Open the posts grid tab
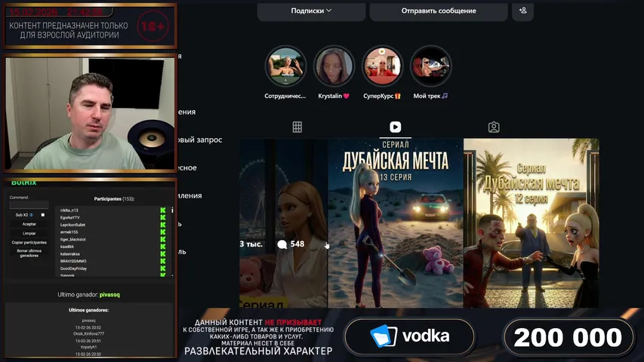Viewport: 644px width, 362px height. 297,127
